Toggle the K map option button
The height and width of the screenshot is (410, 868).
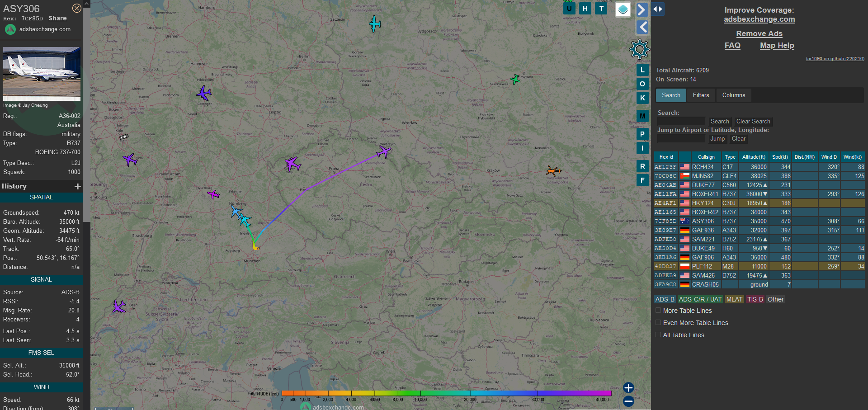tap(642, 98)
